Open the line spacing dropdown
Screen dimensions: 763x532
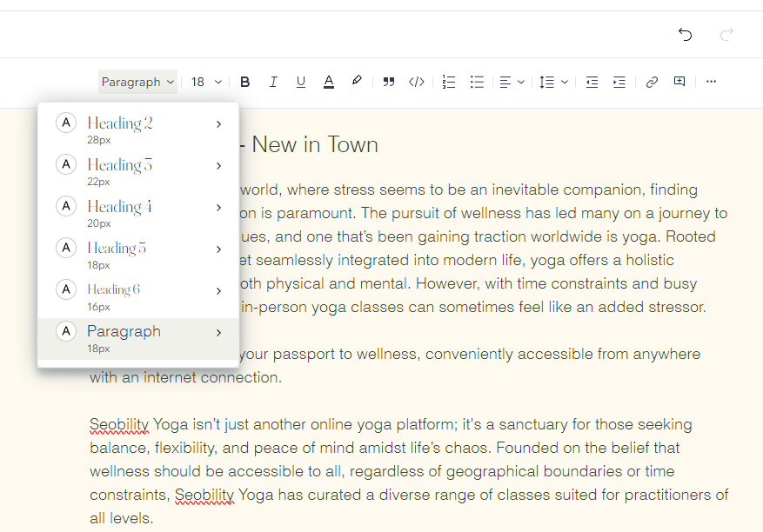tap(553, 82)
